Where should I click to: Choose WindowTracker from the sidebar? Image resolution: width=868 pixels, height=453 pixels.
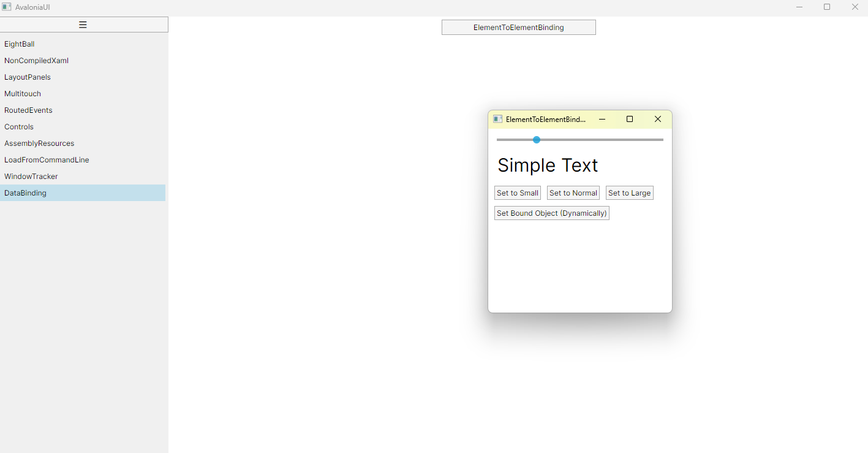83,177
